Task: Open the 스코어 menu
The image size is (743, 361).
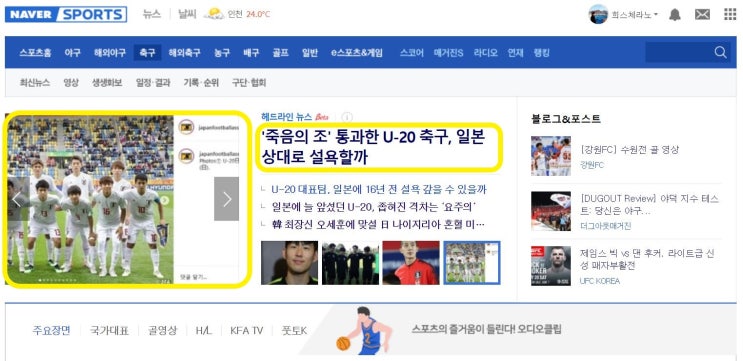Action: [x=412, y=53]
